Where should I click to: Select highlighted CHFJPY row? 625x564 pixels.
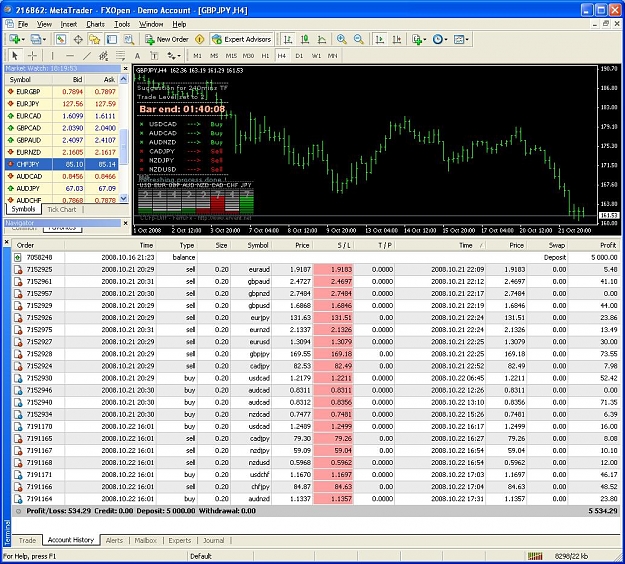coord(62,164)
